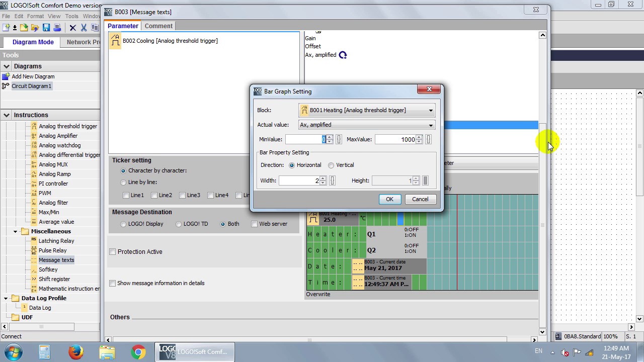644x362 pixels.
Task: Click the refresh icon next to Ax, amplified
Action: (343, 55)
